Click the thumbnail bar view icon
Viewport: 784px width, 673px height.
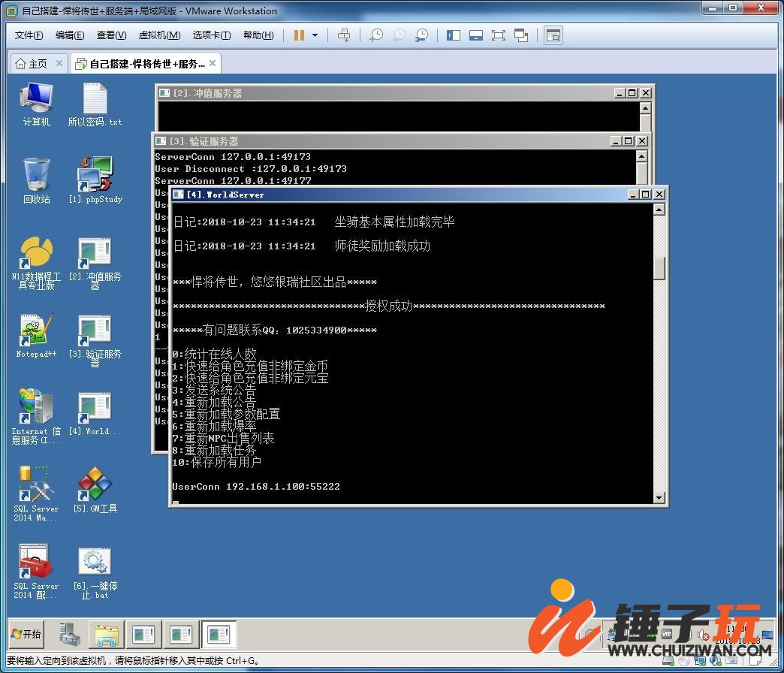point(476,35)
